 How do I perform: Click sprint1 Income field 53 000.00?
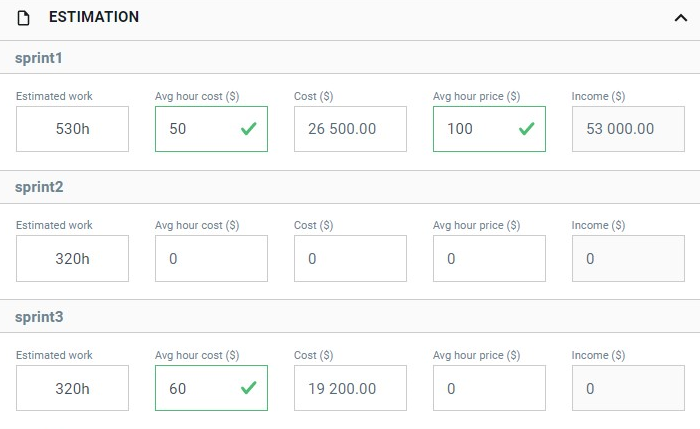tap(628, 129)
